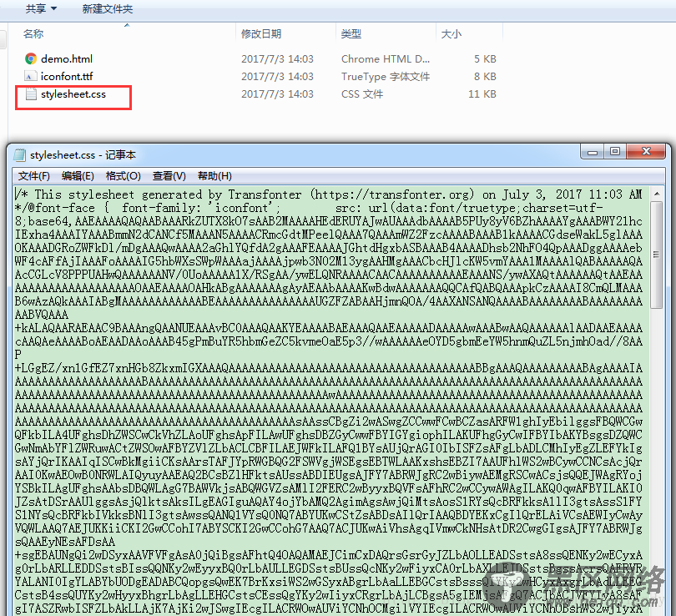Open the 文件(F) menu in Notepad
This screenshot has width=676, height=616.
pyautogui.click(x=34, y=176)
